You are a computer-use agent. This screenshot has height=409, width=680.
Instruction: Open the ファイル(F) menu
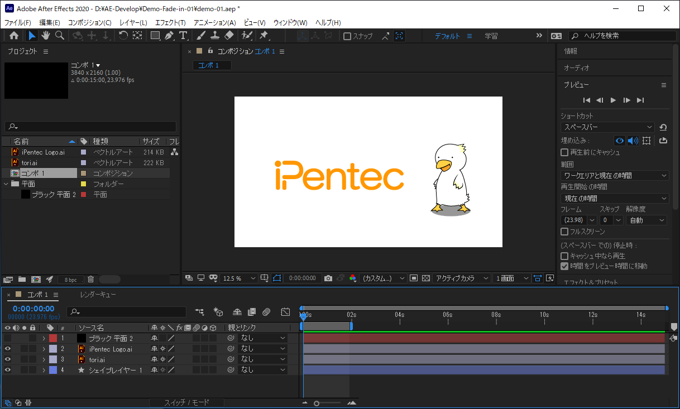click(17, 23)
